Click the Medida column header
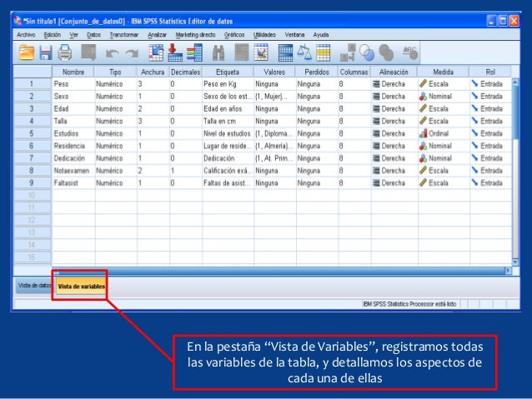The width and height of the screenshot is (532, 399). click(443, 72)
